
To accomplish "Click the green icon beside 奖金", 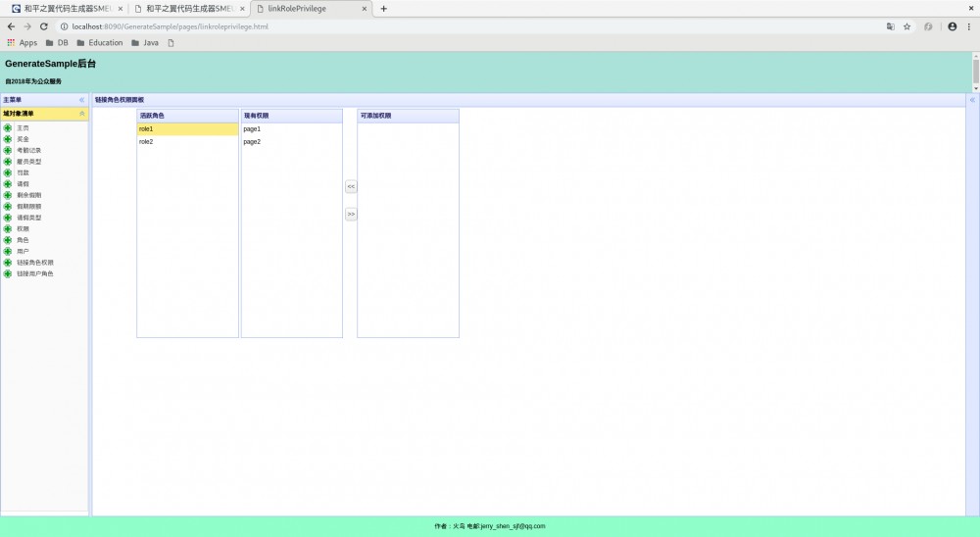I will click(x=8, y=139).
